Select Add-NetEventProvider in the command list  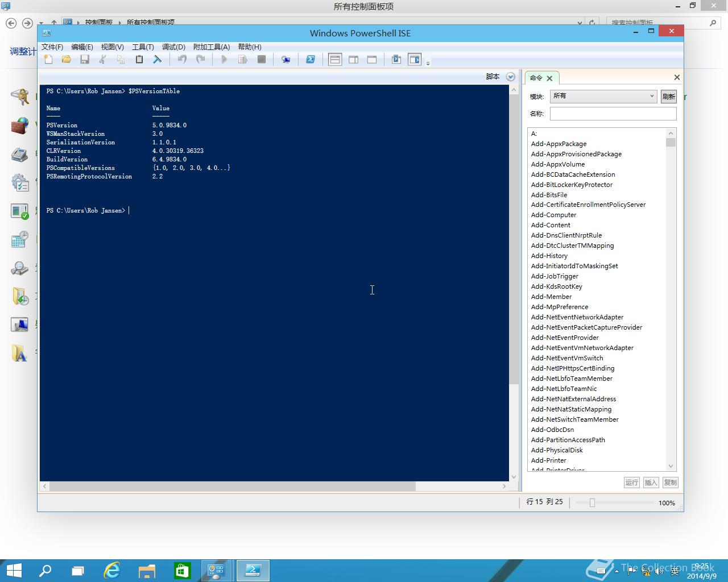click(565, 338)
